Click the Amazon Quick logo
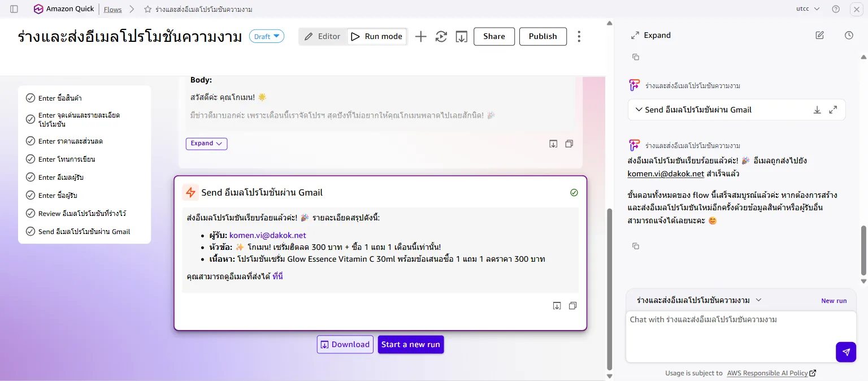Screen dimensions: 868x381 click(x=63, y=9)
